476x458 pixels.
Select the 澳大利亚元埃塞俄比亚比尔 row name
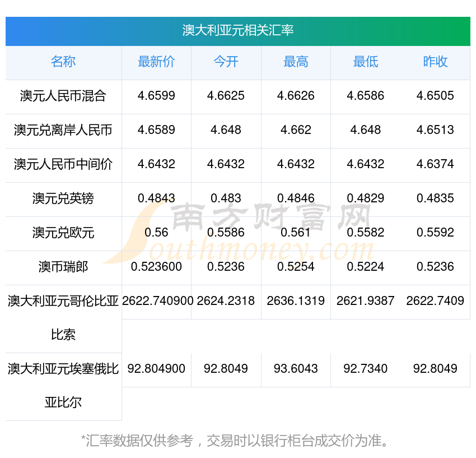(63, 386)
